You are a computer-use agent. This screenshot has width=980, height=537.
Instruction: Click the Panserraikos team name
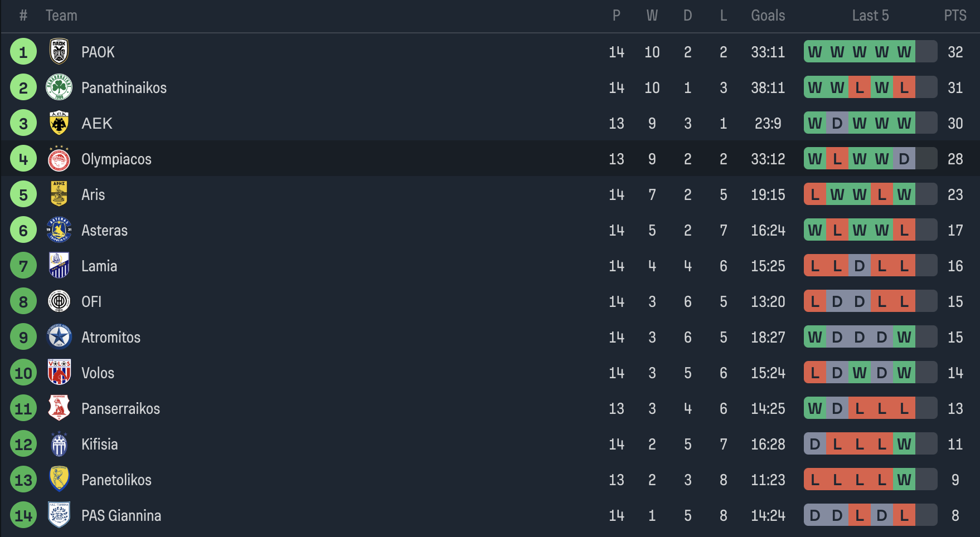[x=120, y=409]
